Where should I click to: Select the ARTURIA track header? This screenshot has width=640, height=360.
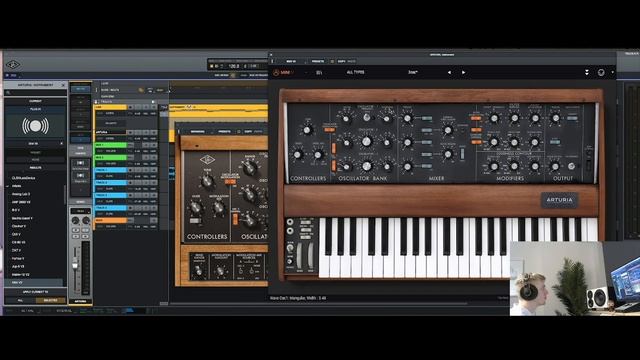click(x=111, y=132)
